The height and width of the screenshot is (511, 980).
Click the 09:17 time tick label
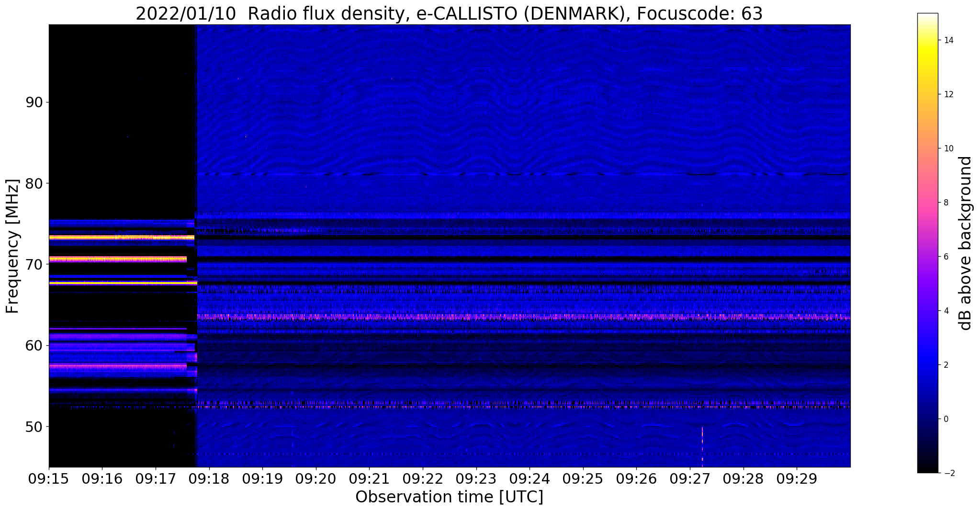[156, 479]
